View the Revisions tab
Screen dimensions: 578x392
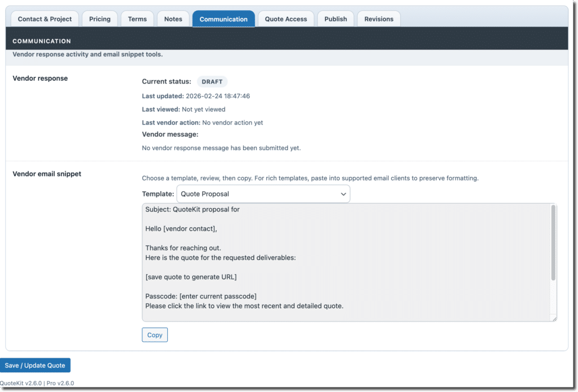(379, 19)
